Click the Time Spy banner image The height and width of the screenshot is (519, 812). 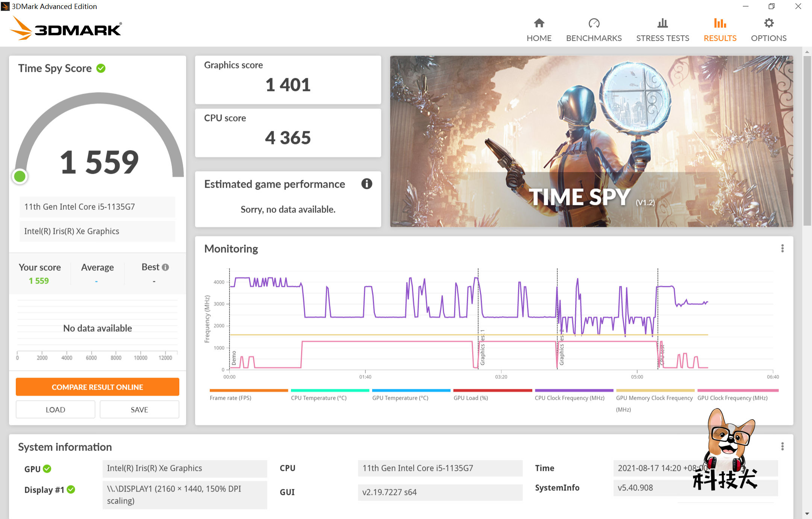(x=591, y=141)
